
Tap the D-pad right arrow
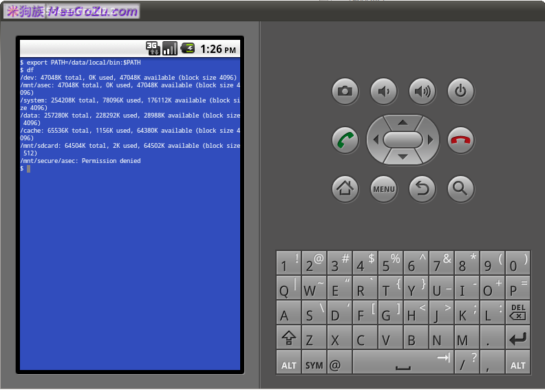(430, 140)
